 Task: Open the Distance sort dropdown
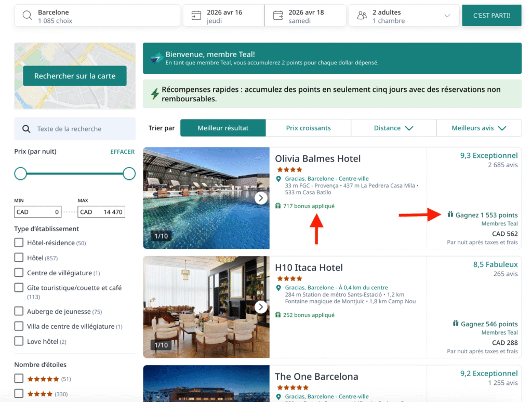tap(393, 127)
